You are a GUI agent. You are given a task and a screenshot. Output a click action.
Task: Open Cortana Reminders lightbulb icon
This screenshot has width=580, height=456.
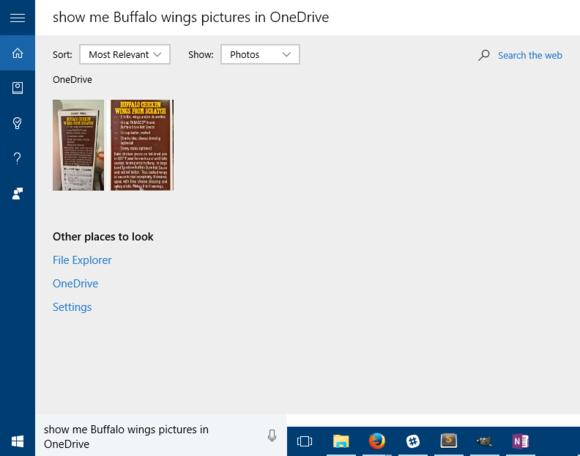tap(17, 123)
